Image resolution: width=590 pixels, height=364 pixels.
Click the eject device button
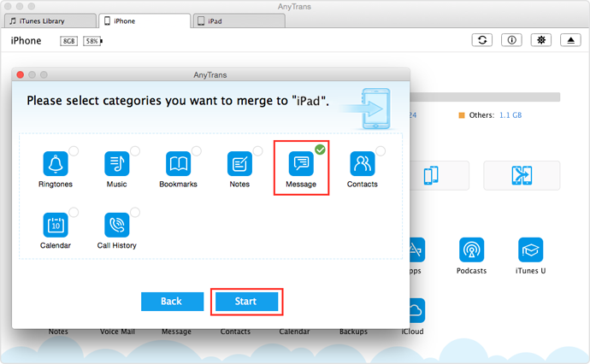coord(571,40)
